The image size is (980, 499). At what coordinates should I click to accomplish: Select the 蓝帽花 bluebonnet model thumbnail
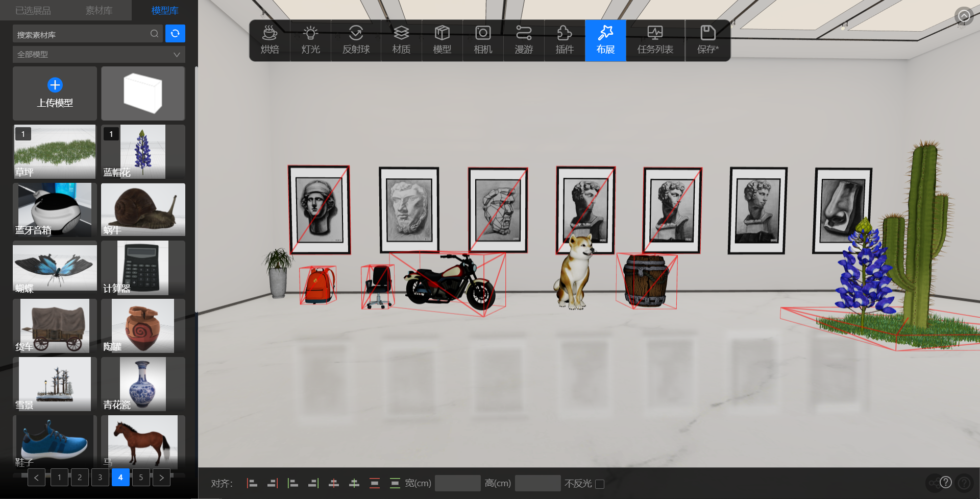click(143, 152)
